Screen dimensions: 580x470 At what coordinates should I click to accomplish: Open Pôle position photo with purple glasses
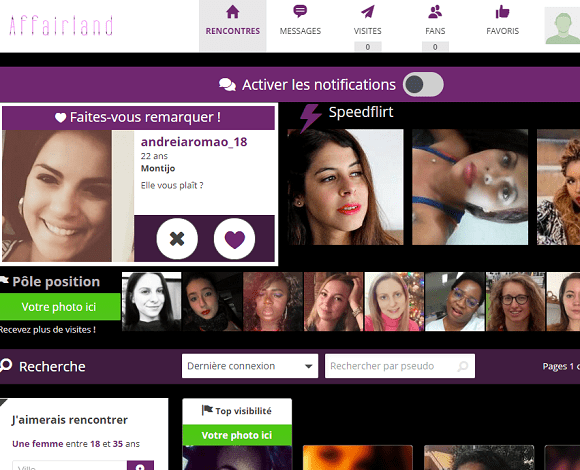coord(455,301)
